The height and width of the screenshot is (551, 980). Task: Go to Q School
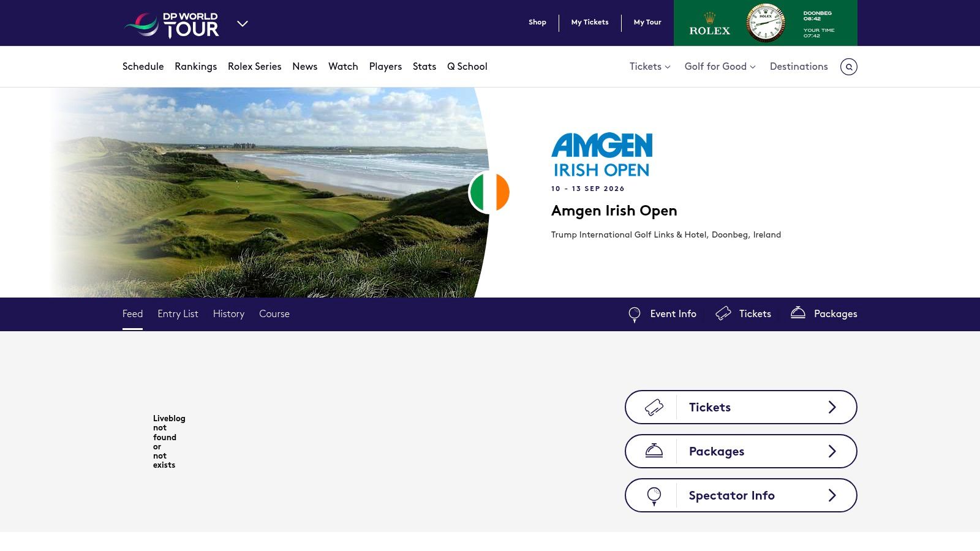pyautogui.click(x=467, y=66)
